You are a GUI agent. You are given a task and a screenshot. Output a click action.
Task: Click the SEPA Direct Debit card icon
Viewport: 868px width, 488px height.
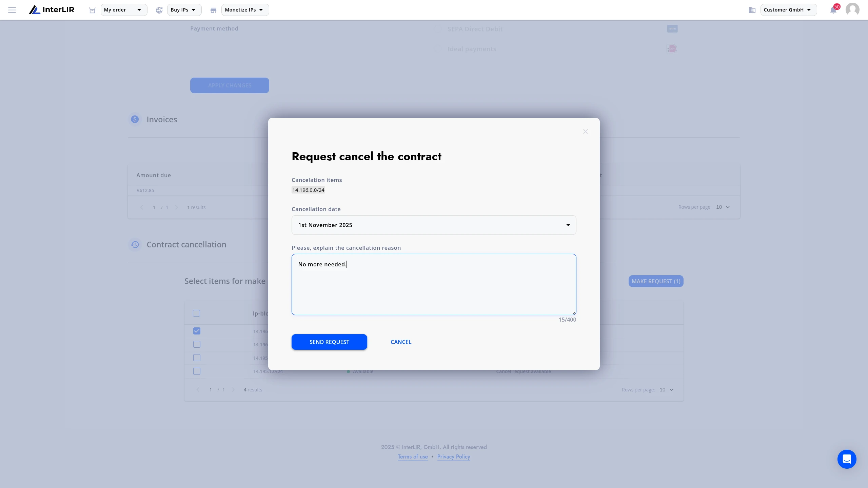(x=672, y=29)
